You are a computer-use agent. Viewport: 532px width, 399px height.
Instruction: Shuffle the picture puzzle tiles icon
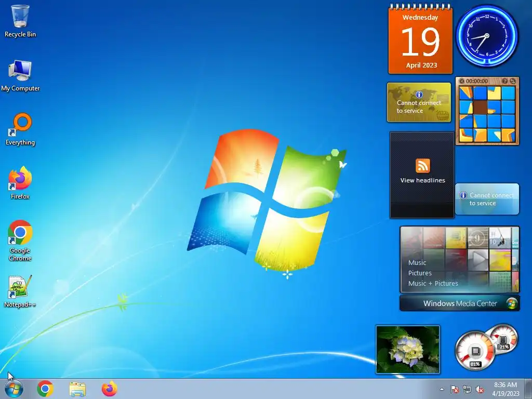pyautogui.click(x=513, y=81)
